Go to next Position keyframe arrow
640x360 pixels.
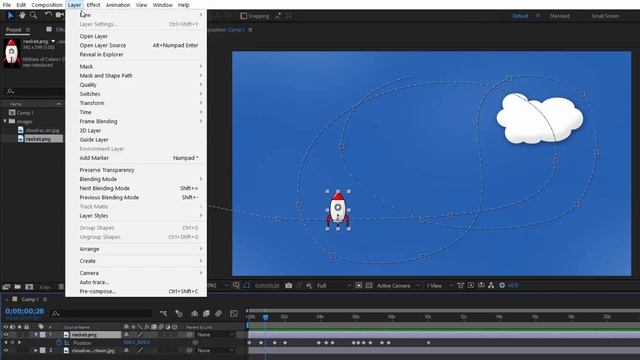pyautogui.click(x=19, y=342)
